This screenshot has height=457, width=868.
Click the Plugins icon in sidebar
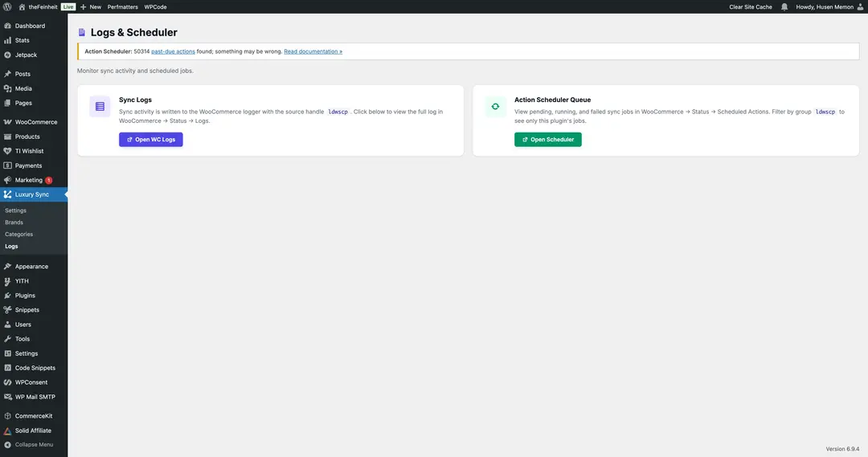(x=7, y=296)
